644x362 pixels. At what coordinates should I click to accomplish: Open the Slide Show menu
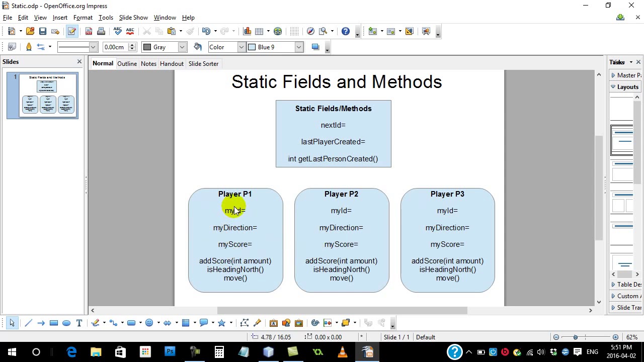[x=133, y=18]
